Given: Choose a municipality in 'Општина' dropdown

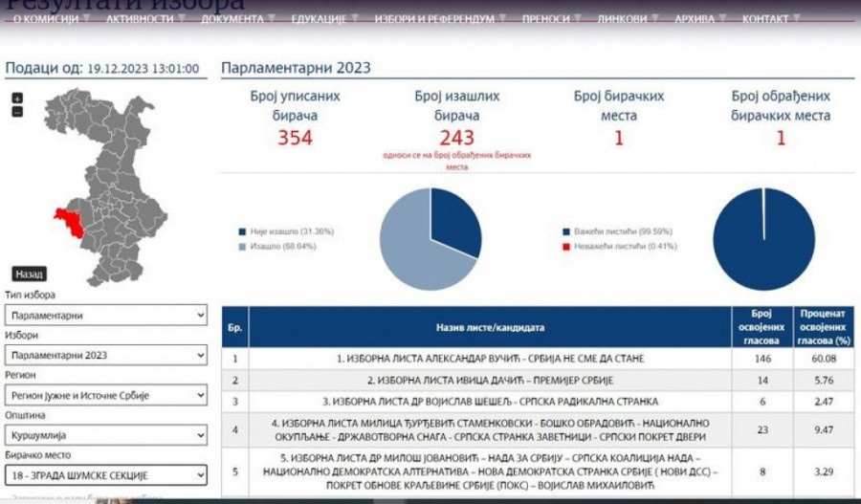Looking at the screenshot, I should pyautogui.click(x=105, y=435).
